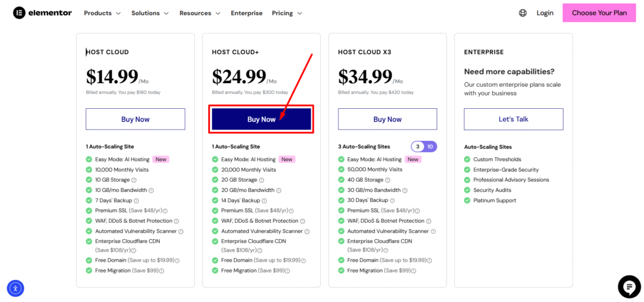Expand the Products dropdown menu
The image size is (644, 302).
point(102,13)
